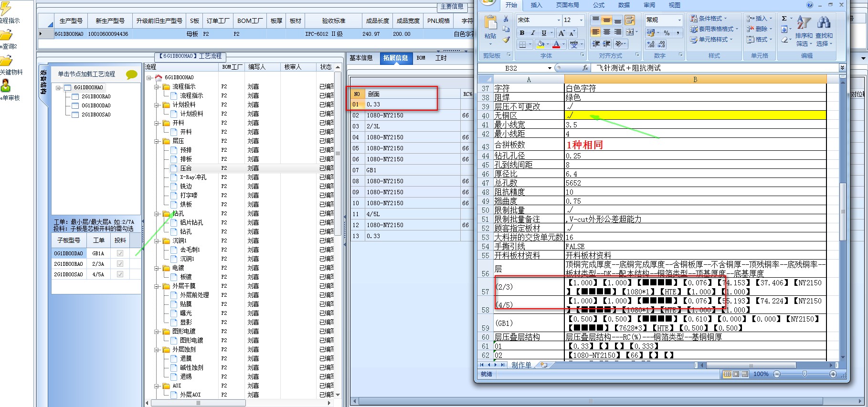
Task: Open Conditional Formatting (条件格式) menu
Action: pos(709,19)
